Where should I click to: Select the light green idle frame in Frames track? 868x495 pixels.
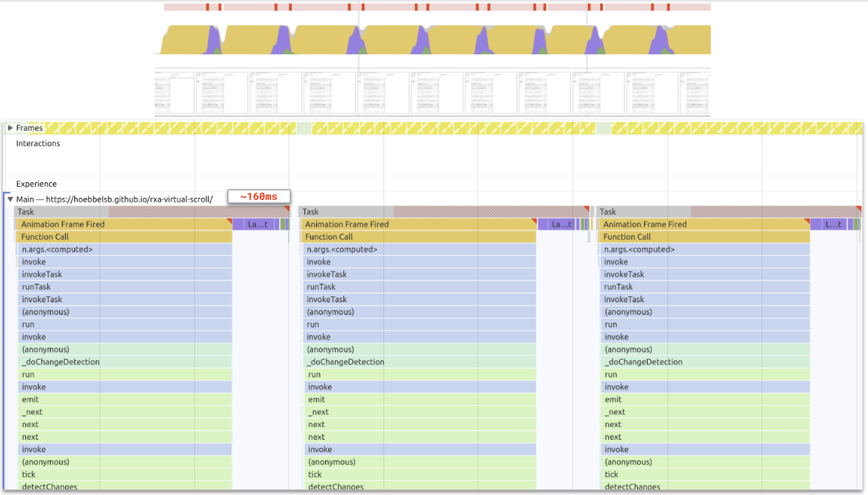point(304,128)
